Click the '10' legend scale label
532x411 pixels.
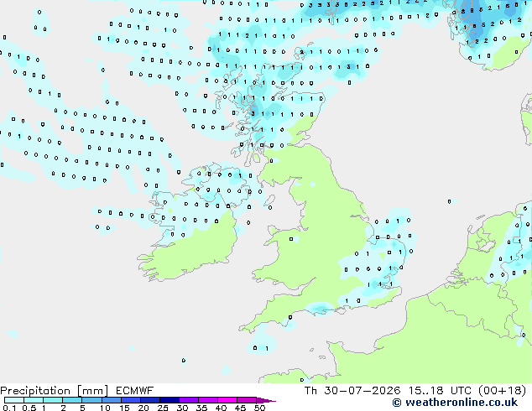click(x=105, y=408)
